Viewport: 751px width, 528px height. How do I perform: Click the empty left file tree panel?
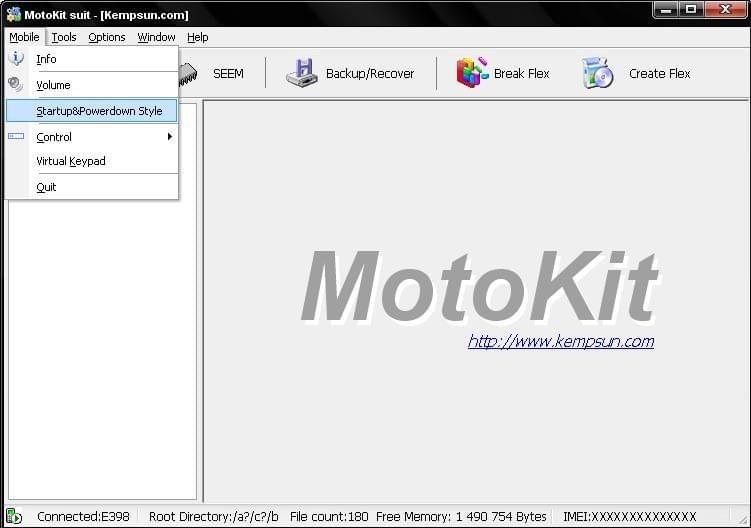click(100, 350)
